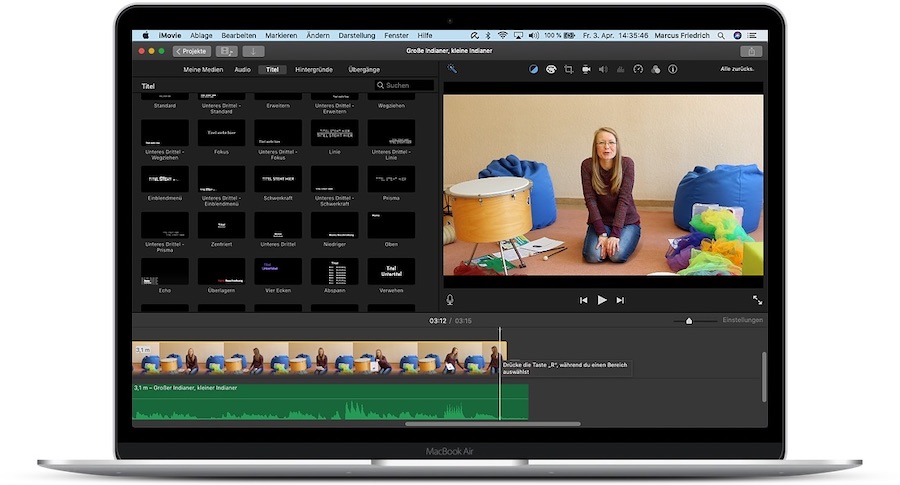This screenshot has height=485, width=900.
Task: Open the Notification Center list icon
Action: (752, 36)
